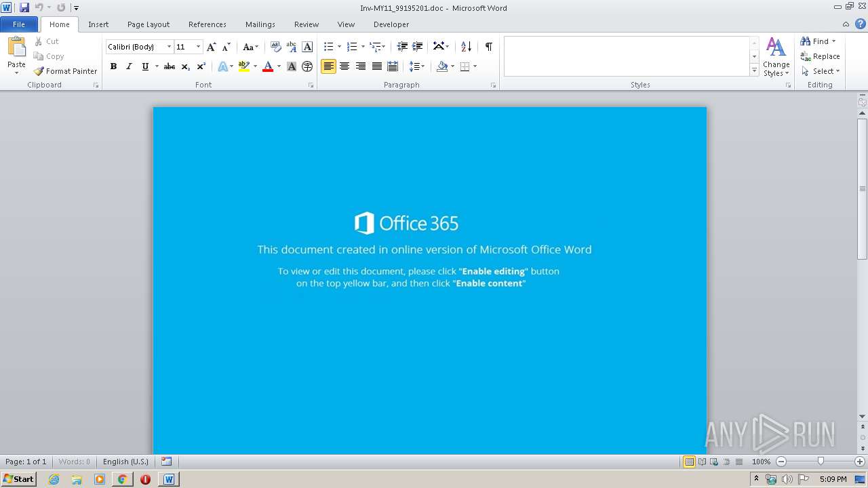Image resolution: width=868 pixels, height=488 pixels.
Task: Select Align Text Left
Action: pyautogui.click(x=328, y=66)
